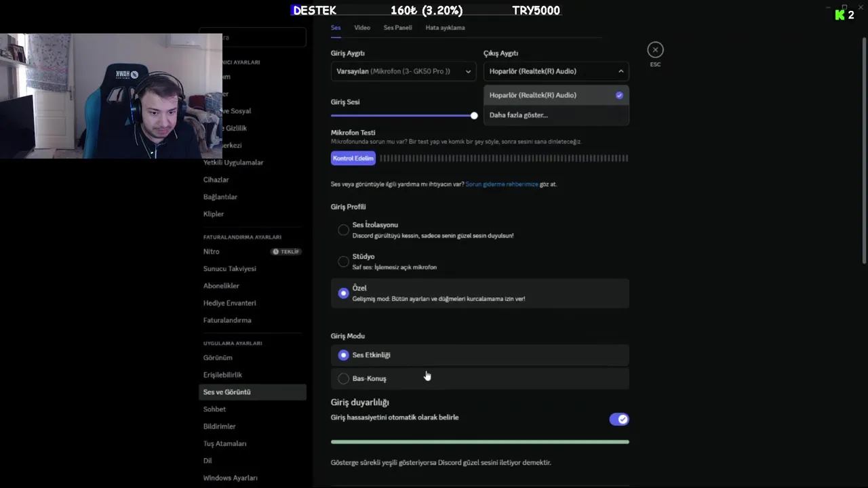
Task: Select Ses ve Görüntü in the sidebar
Action: [252, 392]
